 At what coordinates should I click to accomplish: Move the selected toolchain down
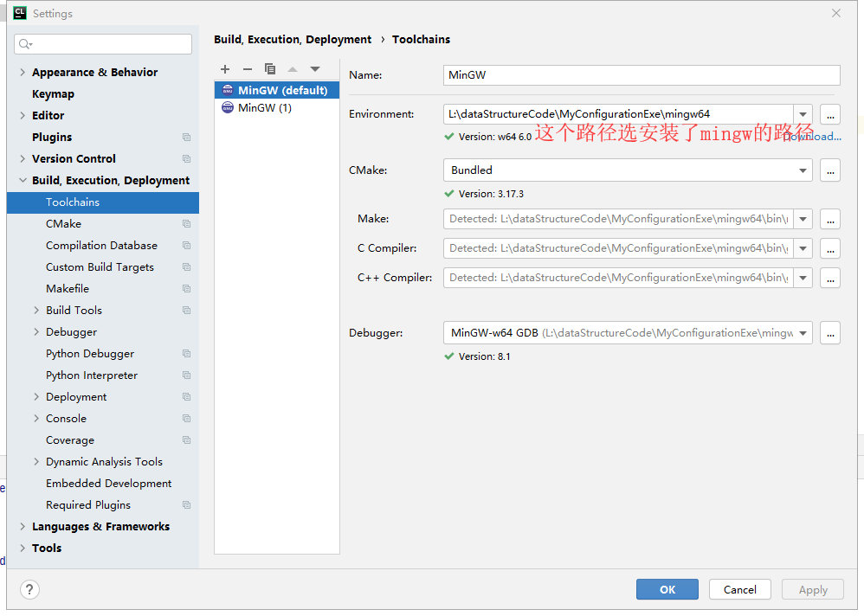pos(315,68)
